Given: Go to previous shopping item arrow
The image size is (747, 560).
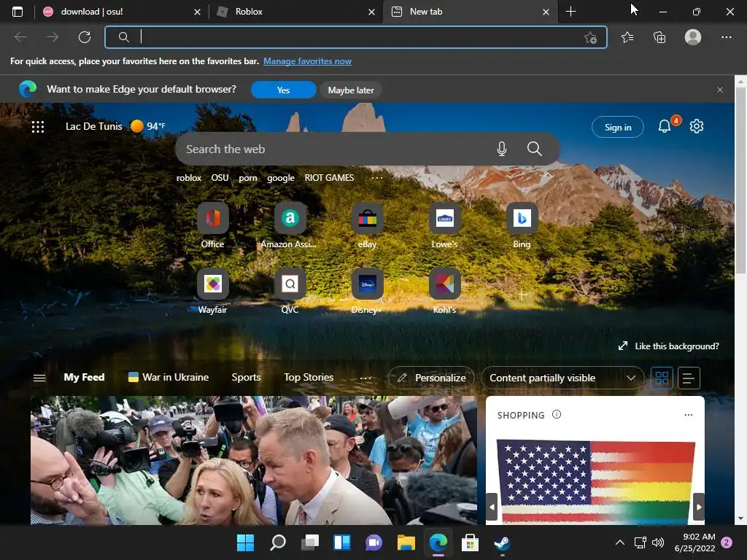Looking at the screenshot, I should pyautogui.click(x=492, y=507).
